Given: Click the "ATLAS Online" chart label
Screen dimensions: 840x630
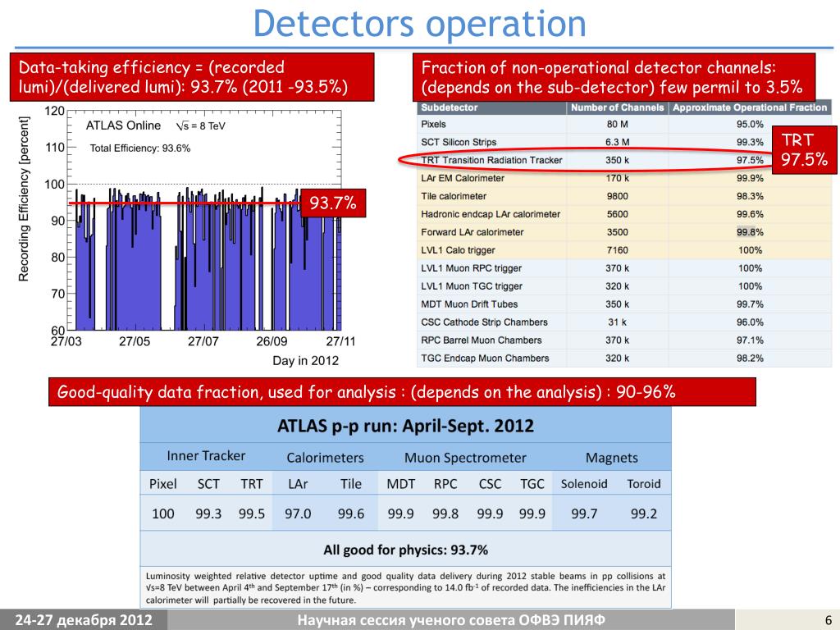Looking at the screenshot, I should click(x=123, y=126).
